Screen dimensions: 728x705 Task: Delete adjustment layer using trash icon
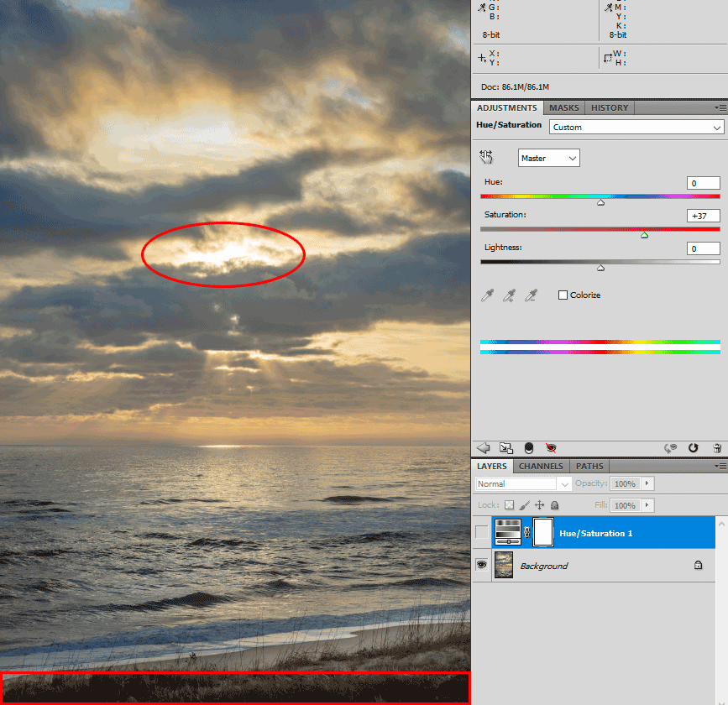[x=717, y=448]
